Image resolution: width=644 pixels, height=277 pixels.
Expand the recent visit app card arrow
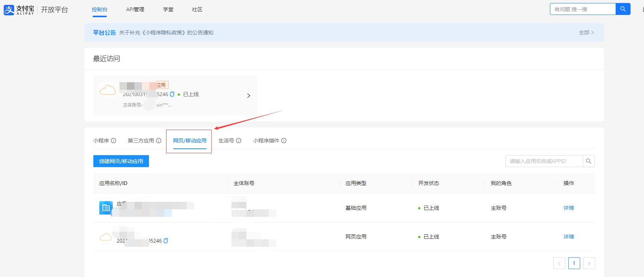pos(249,96)
